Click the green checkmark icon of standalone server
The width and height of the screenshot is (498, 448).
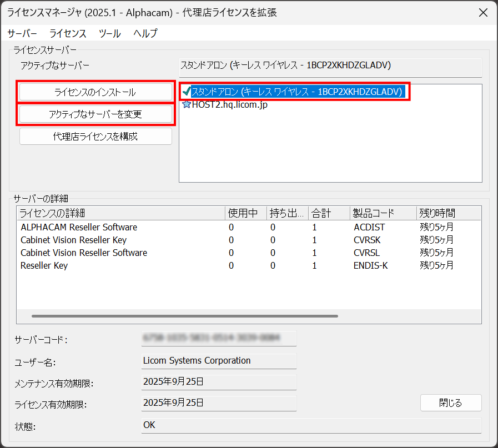pos(187,92)
